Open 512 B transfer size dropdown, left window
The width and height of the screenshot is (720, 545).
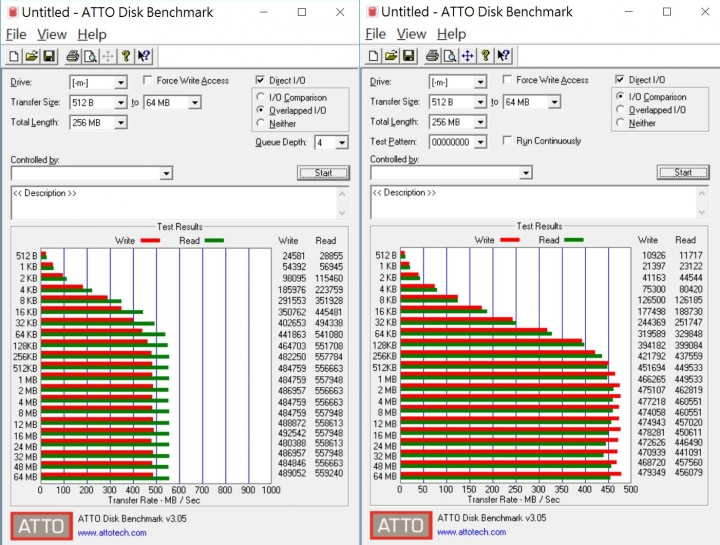tap(120, 102)
